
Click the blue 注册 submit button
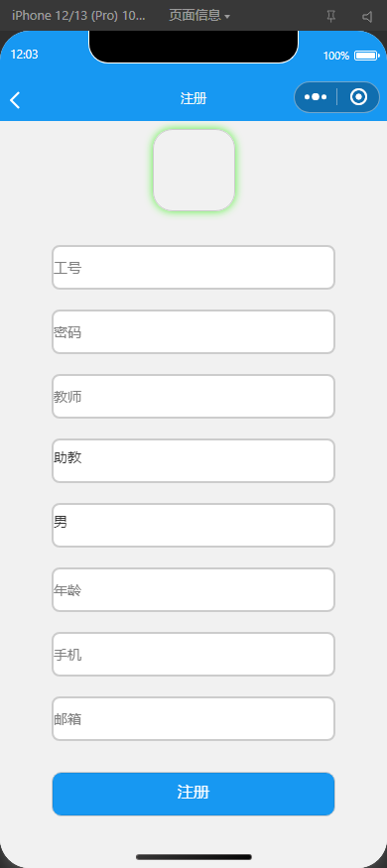point(193,794)
